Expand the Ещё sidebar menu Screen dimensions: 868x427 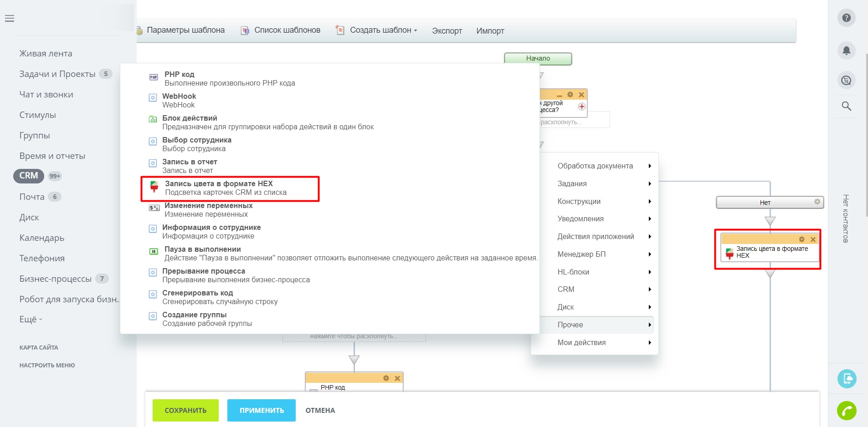(x=31, y=320)
